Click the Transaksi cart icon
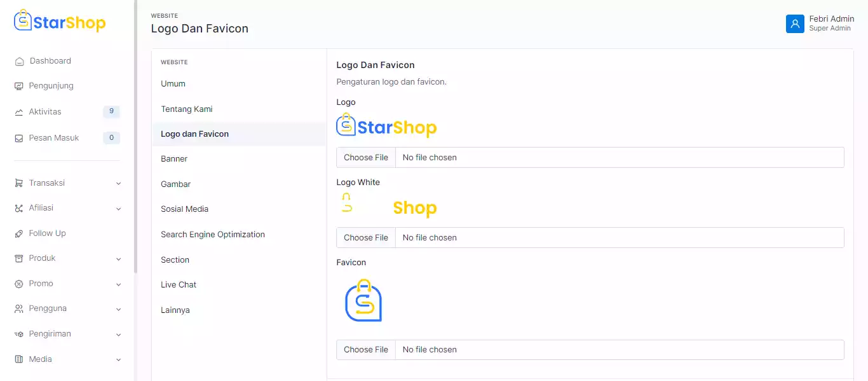Viewport: 868px width, 381px height. tap(19, 183)
